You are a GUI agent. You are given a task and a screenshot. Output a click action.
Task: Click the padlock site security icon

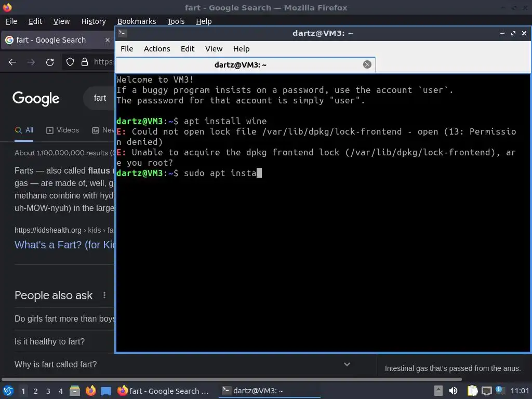pos(85,62)
